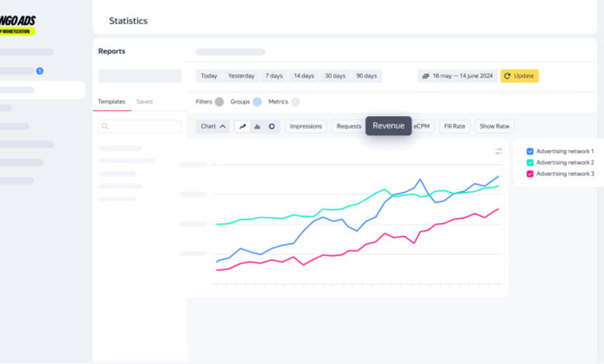Viewport: 604px width, 364px height.
Task: Click the blue notification badge in sidebar
Action: pyautogui.click(x=39, y=71)
